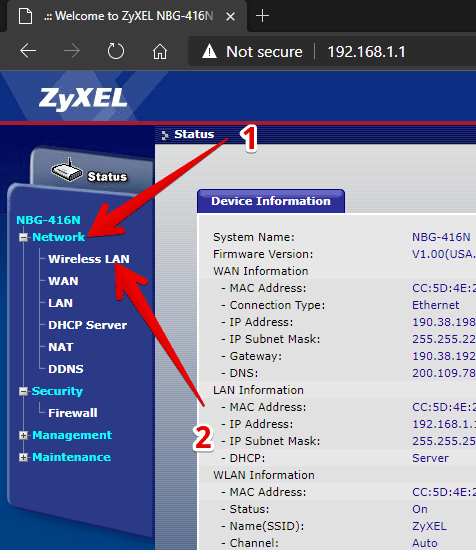Collapse the Network tree node
The image size is (476, 550).
pos(23,237)
